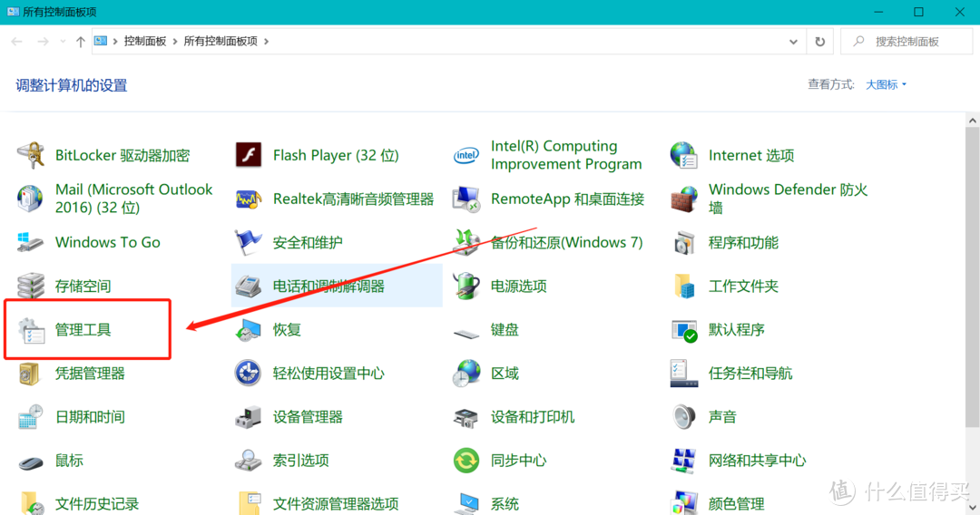Image resolution: width=980 pixels, height=515 pixels.
Task: Open 备份和还原(Windows 7) icon
Action: 466,242
